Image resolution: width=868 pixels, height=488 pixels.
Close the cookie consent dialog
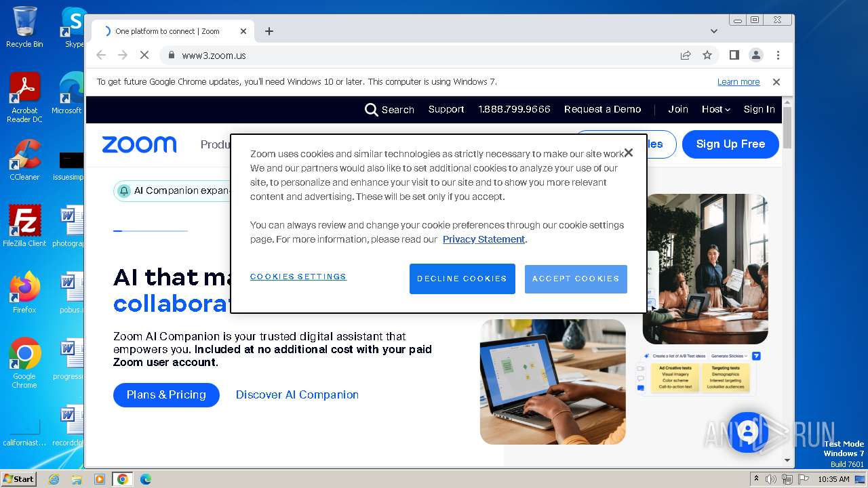pos(629,152)
